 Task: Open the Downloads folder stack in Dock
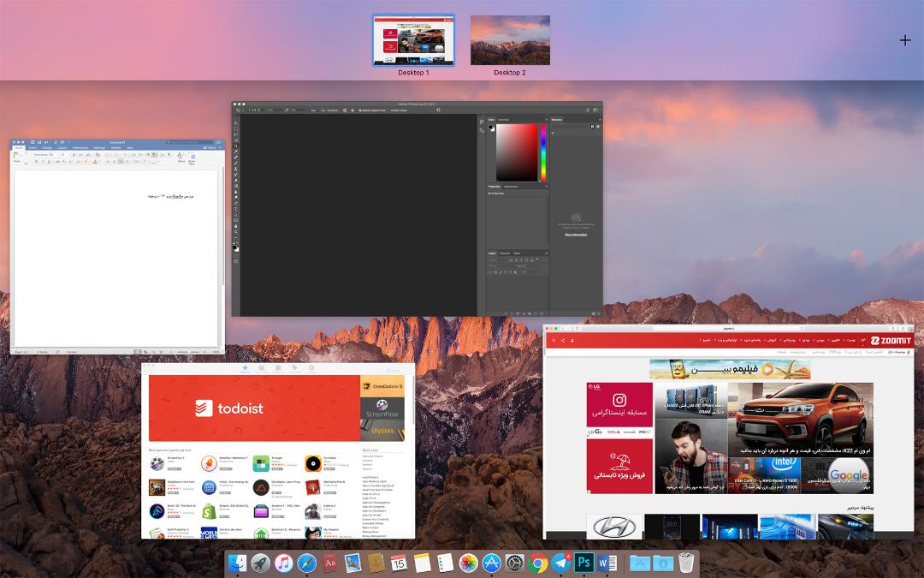662,563
